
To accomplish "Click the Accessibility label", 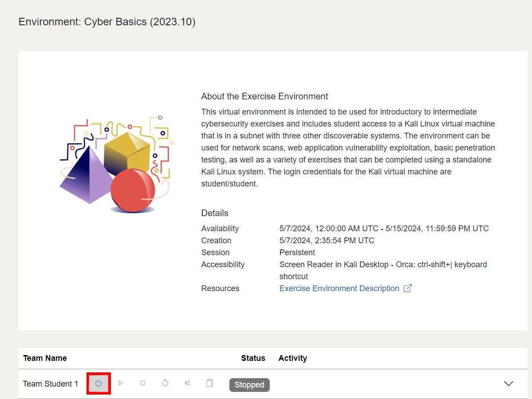I will 223,265.
